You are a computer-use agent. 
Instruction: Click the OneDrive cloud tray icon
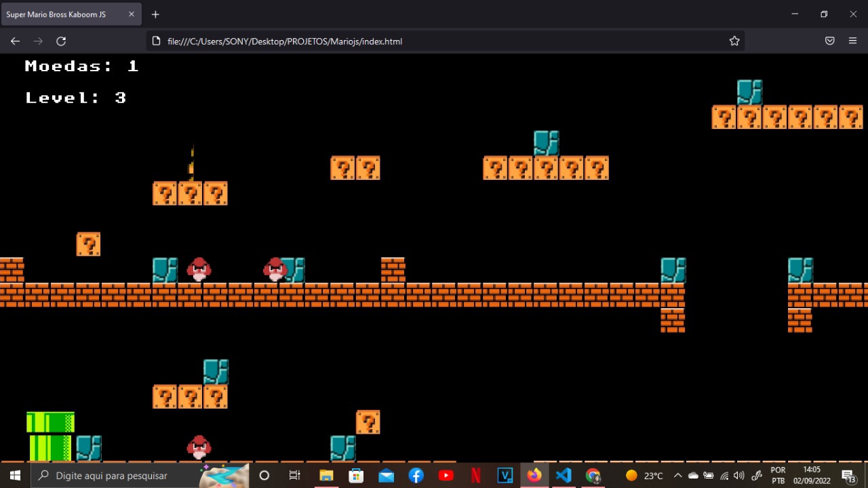[693, 476]
